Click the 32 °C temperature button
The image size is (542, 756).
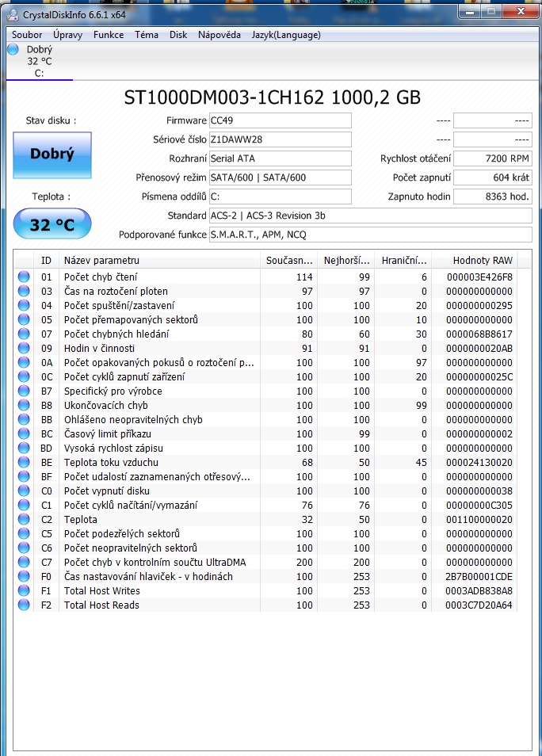(52, 224)
